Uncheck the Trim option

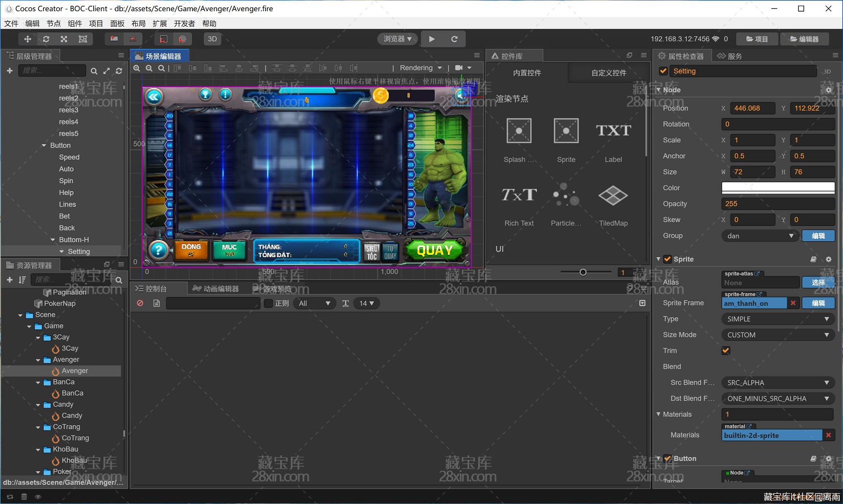[726, 350]
